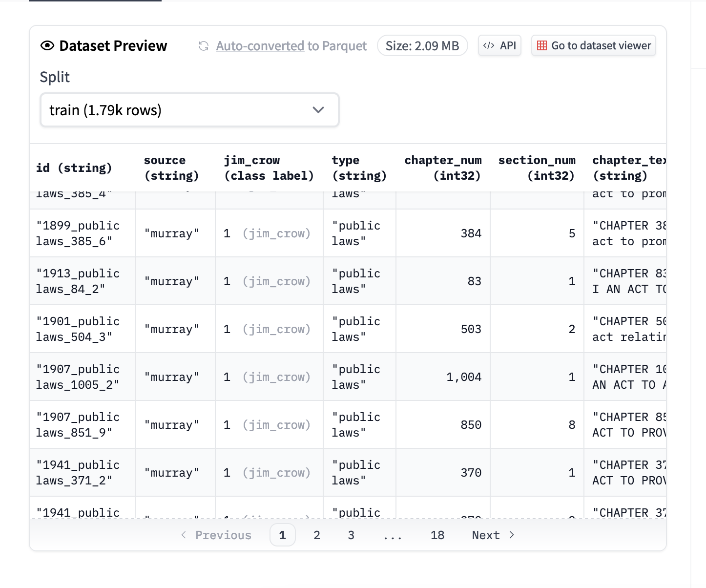This screenshot has height=588, width=706.
Task: Navigate to last page 18
Action: (437, 535)
